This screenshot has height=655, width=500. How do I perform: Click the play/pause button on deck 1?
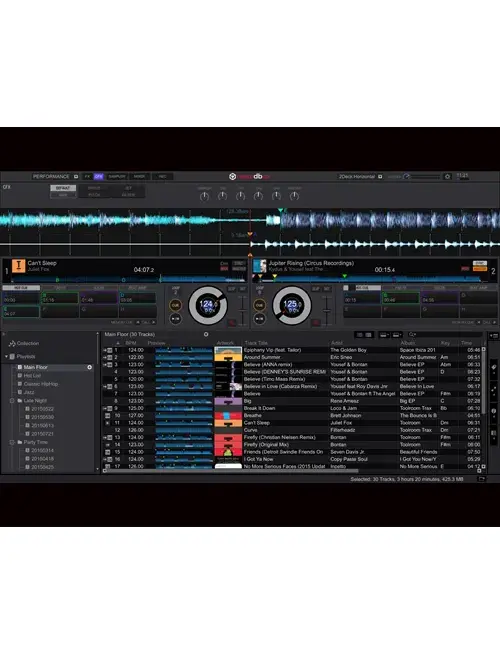[x=175, y=319]
